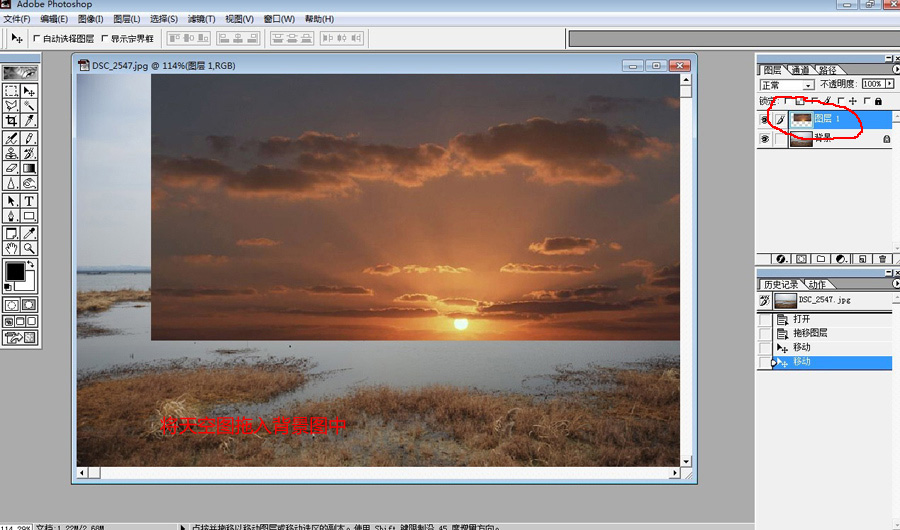Select the Slice tool

coord(29,120)
